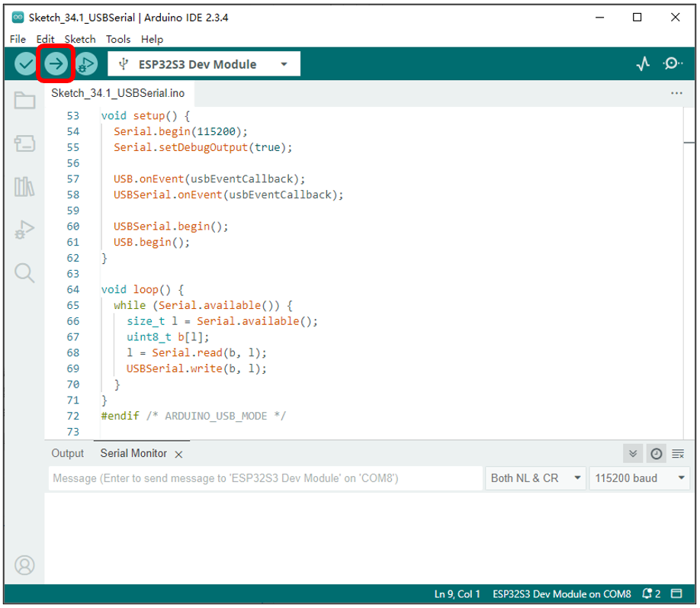This screenshot has width=700, height=608.
Task: Click Serial.begin(115200) on line 54
Action: tap(181, 131)
